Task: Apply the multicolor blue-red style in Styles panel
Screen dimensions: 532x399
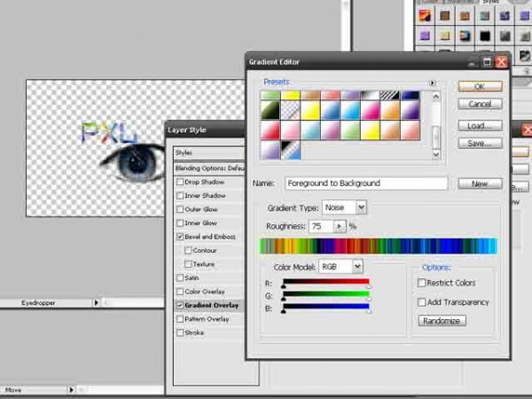Action: pyautogui.click(x=465, y=35)
